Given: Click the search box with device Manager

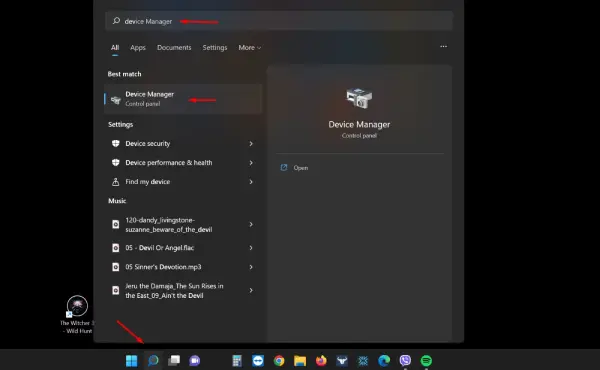Looking at the screenshot, I should click(279, 21).
